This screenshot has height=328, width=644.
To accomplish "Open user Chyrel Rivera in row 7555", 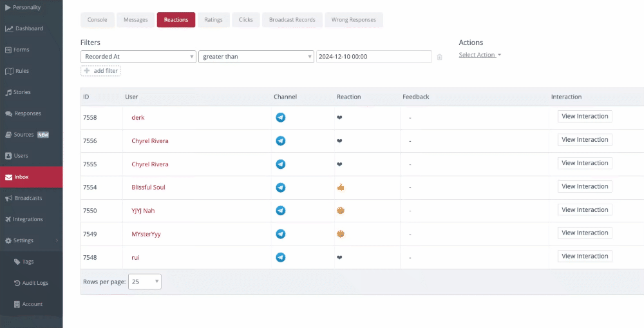I will (x=149, y=164).
